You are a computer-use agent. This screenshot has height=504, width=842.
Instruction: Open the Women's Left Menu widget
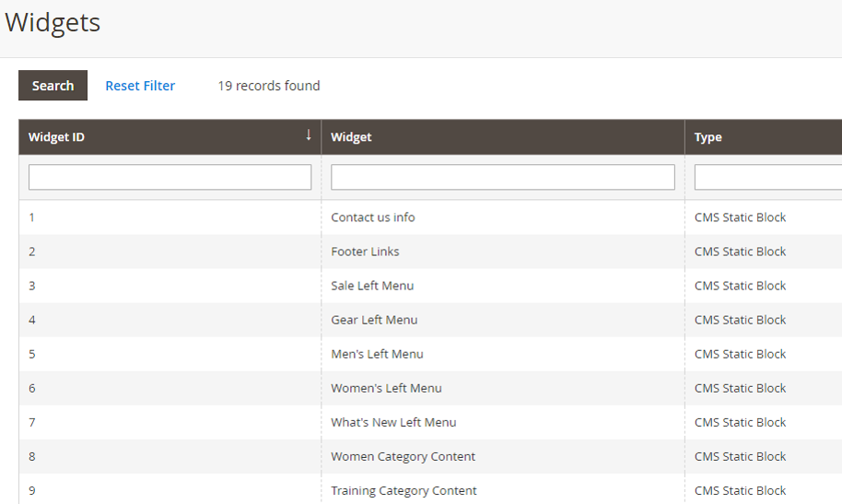(x=386, y=388)
